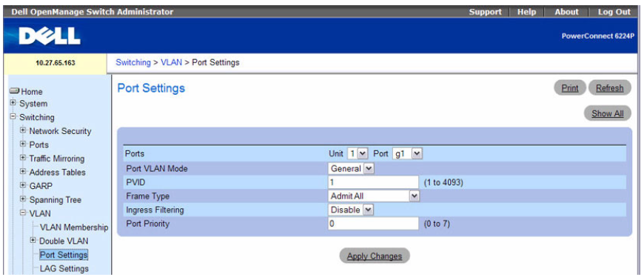
Task: Open the Unit number dropdown
Action: (358, 154)
